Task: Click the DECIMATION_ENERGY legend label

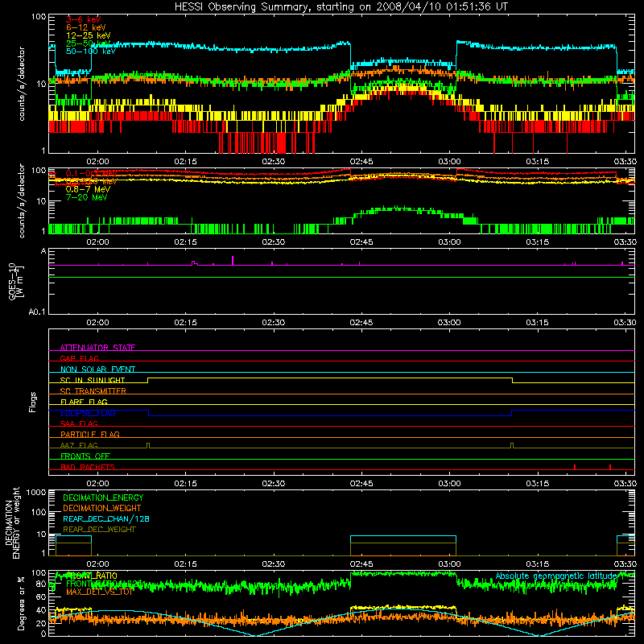Action: pyautogui.click(x=103, y=497)
